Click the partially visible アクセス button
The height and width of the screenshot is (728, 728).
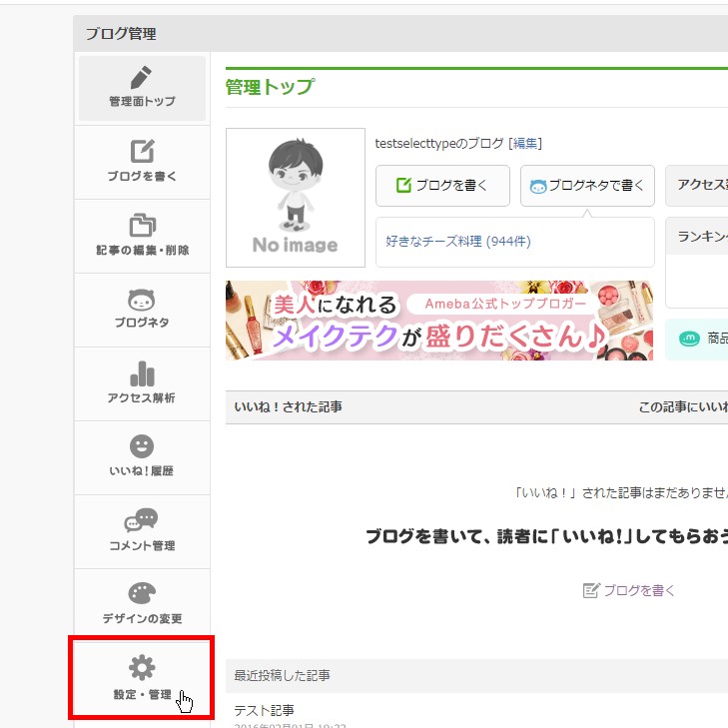pyautogui.click(x=697, y=186)
